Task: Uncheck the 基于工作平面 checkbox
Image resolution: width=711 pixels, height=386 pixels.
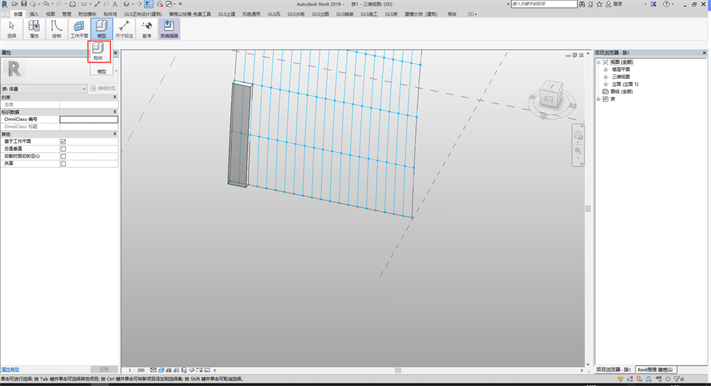Action: click(x=63, y=142)
